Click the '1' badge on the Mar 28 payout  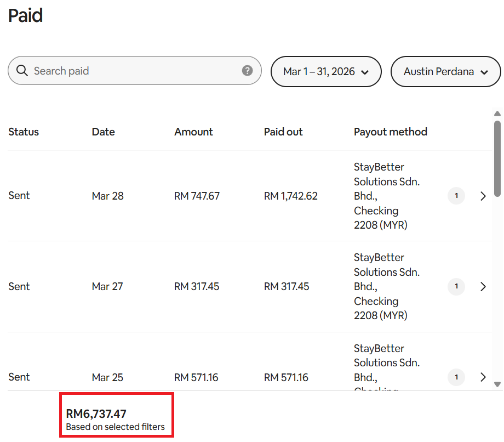[x=456, y=196]
